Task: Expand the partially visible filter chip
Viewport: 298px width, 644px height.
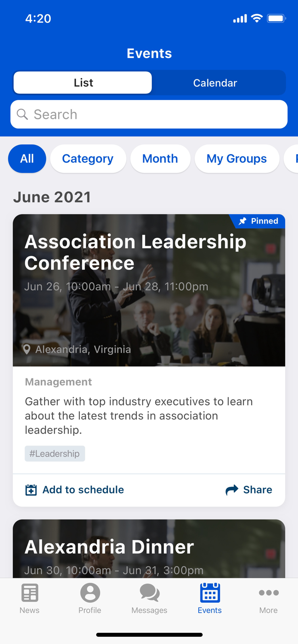Action: point(293,158)
